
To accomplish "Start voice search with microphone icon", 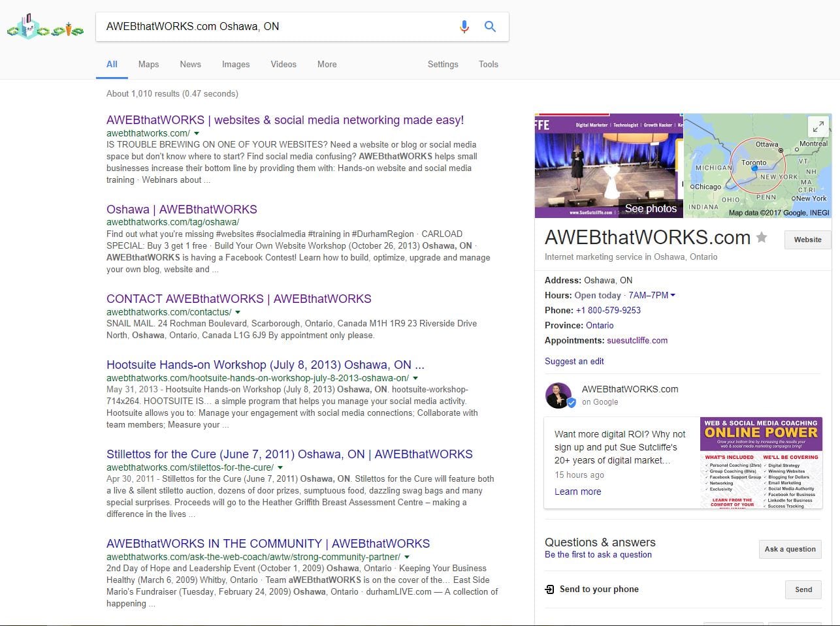I will [464, 27].
